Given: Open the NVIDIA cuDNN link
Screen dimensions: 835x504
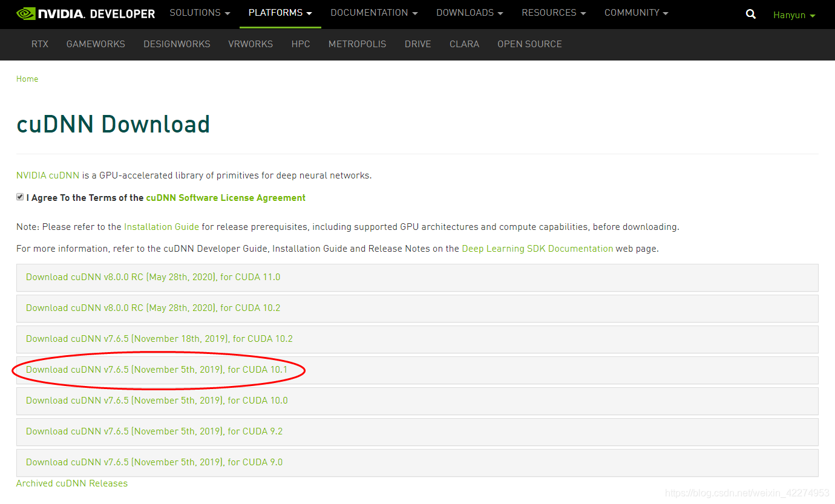Looking at the screenshot, I should click(x=48, y=175).
